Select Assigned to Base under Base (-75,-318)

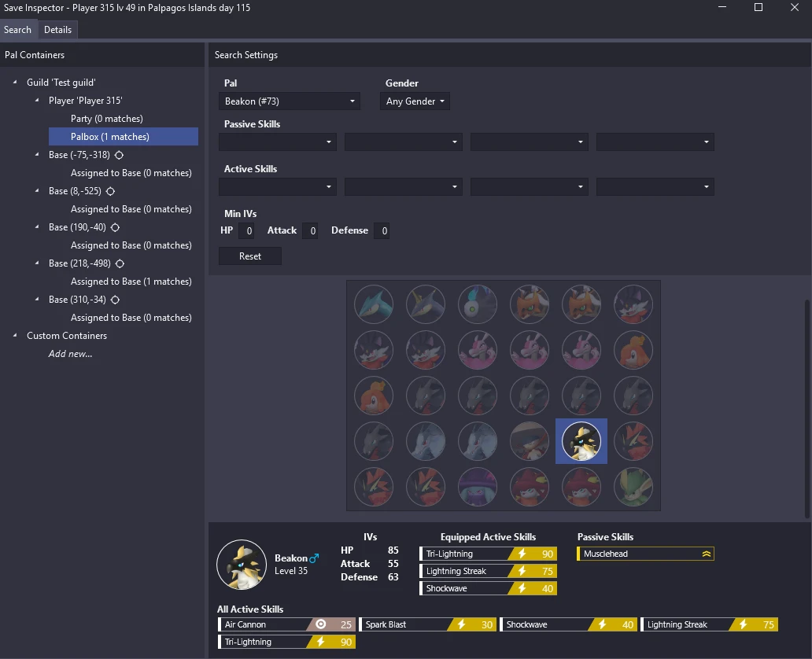(x=131, y=173)
